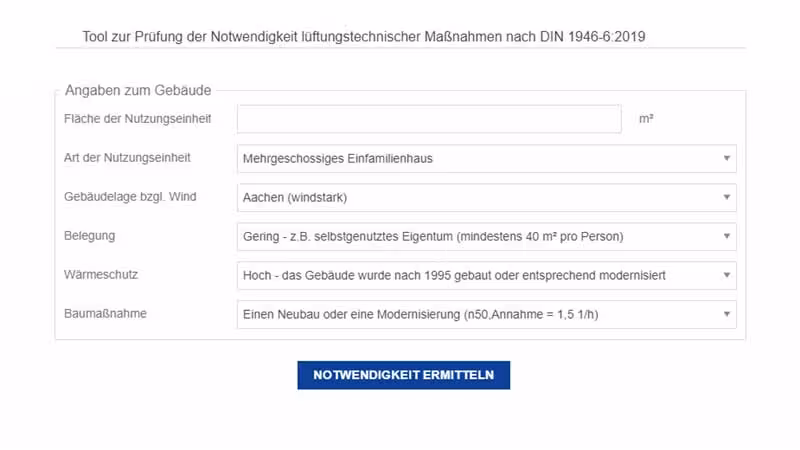Click the Art der Nutzungseinheit label
800x450 pixels.
tap(127, 158)
